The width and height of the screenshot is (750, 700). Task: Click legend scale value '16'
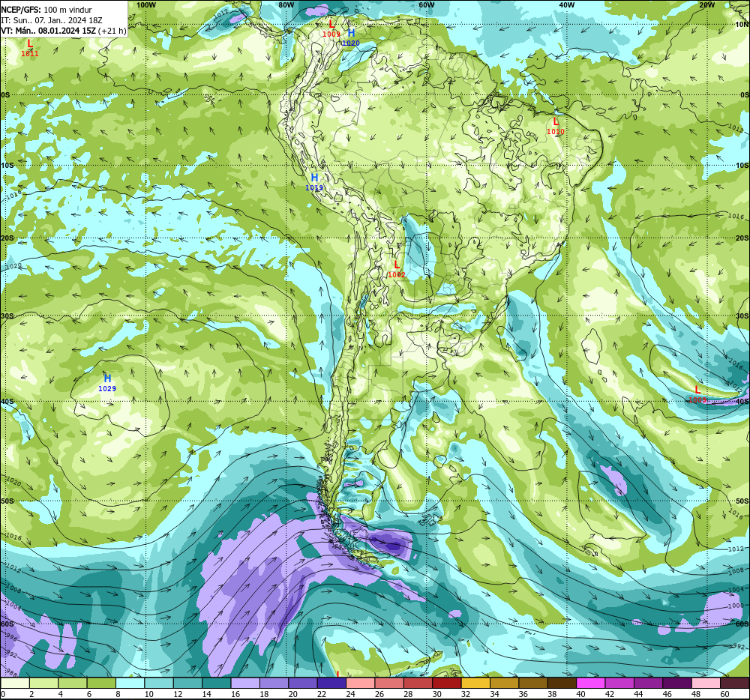point(235,694)
